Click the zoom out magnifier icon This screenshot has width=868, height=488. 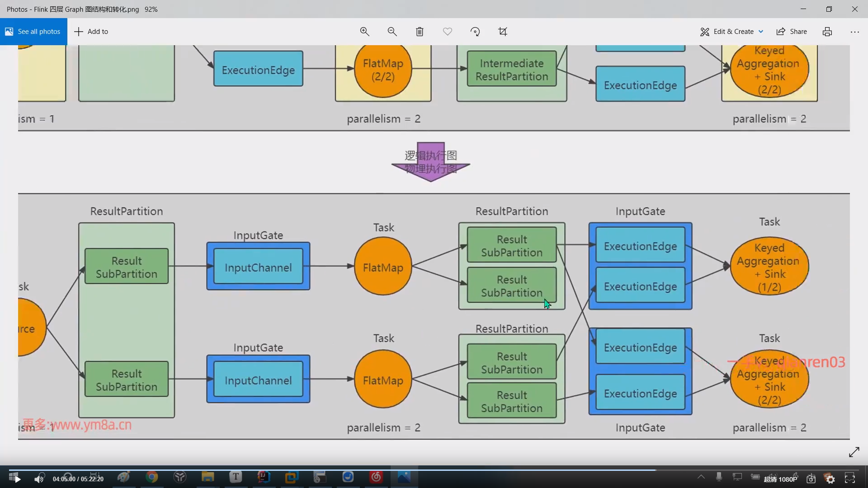click(392, 32)
